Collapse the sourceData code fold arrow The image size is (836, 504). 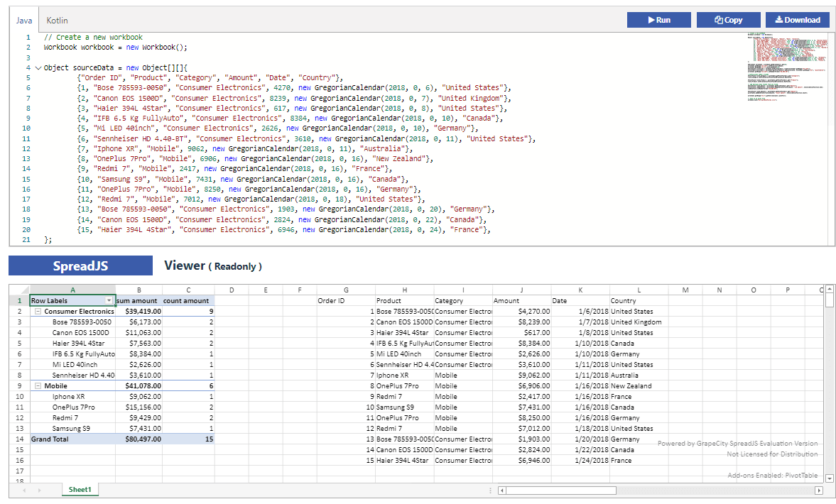(x=38, y=67)
